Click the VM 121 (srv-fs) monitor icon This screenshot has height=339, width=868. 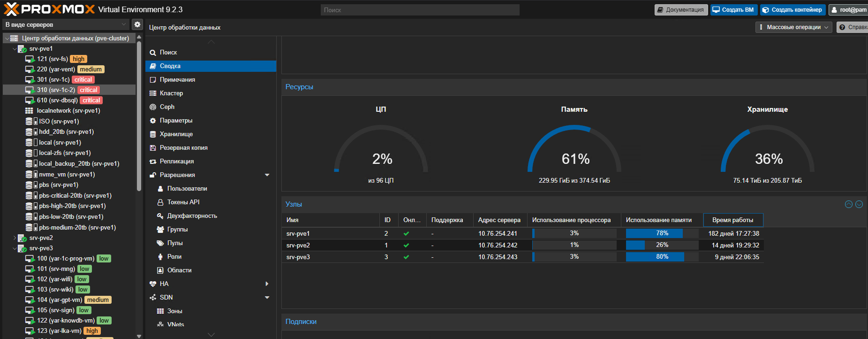pyautogui.click(x=30, y=59)
